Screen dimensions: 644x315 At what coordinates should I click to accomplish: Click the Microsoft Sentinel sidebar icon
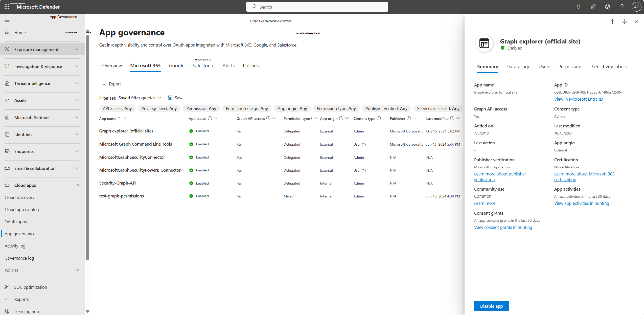(7, 118)
